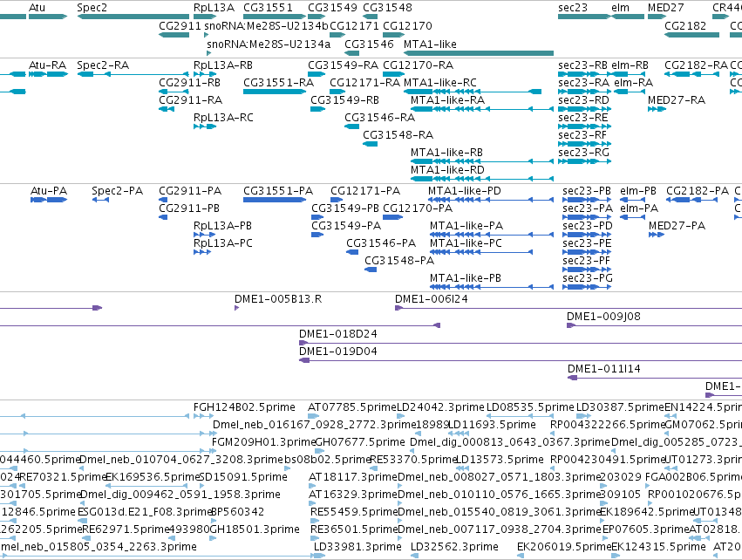This screenshot has width=742, height=560.
Task: Select snoRNA:Me28S-U2134a gene label
Action: [269, 44]
